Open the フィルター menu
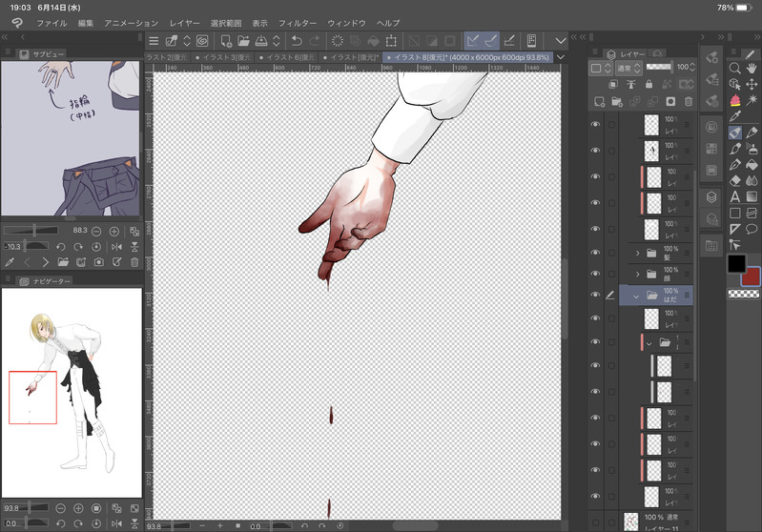The width and height of the screenshot is (762, 532). tap(297, 23)
